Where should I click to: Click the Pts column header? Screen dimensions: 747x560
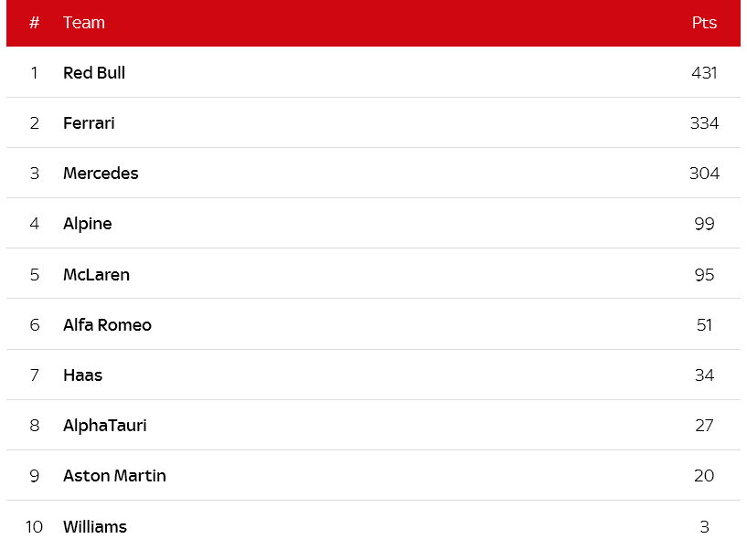[x=704, y=22]
